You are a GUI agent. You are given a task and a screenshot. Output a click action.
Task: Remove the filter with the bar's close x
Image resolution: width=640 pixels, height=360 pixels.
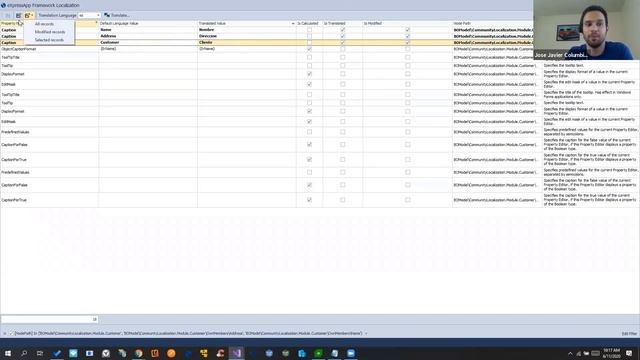[x=4, y=333]
